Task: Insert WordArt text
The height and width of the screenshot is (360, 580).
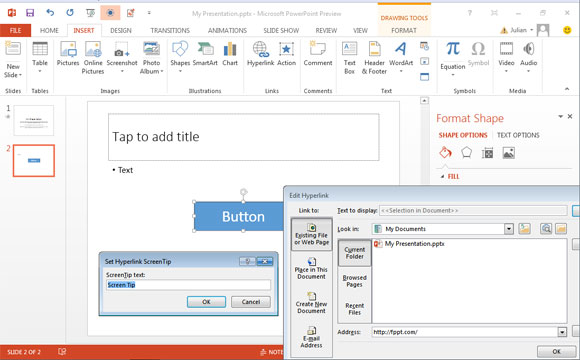Action: coord(401,56)
